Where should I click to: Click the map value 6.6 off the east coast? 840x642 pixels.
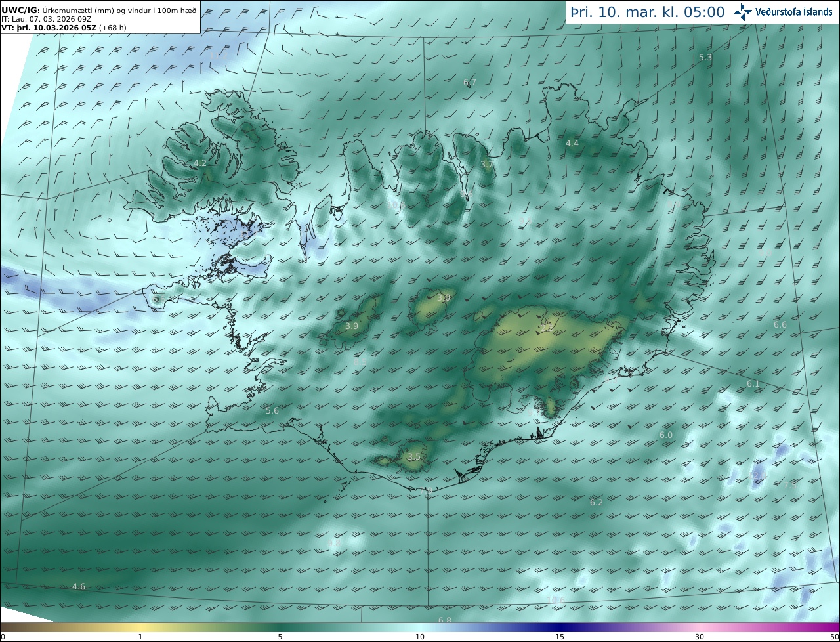(780, 325)
